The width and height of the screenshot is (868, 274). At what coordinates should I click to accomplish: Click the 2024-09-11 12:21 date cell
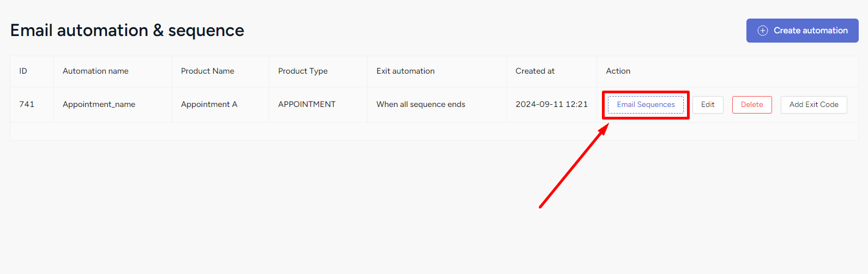pos(552,104)
